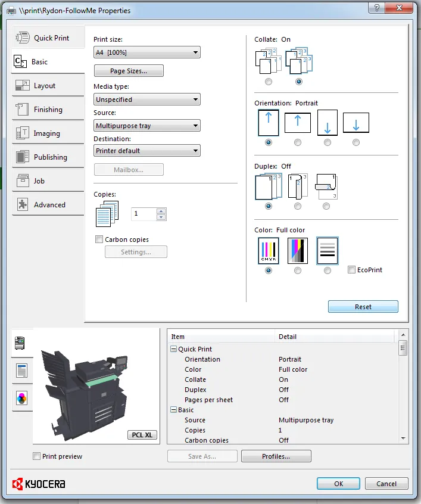
Task: Show the printer device view icon
Action: coord(20,343)
